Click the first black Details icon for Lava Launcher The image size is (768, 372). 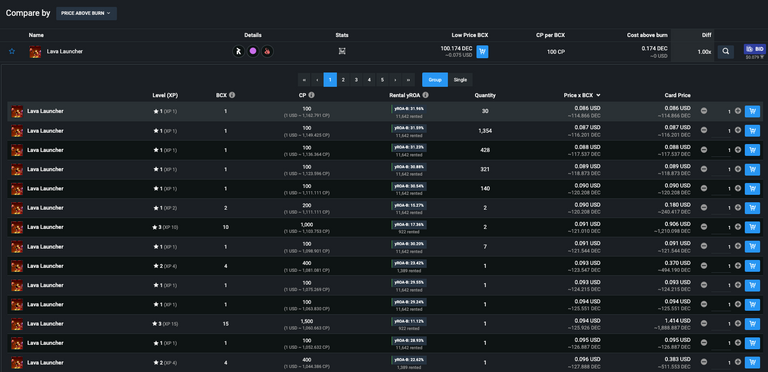(239, 51)
